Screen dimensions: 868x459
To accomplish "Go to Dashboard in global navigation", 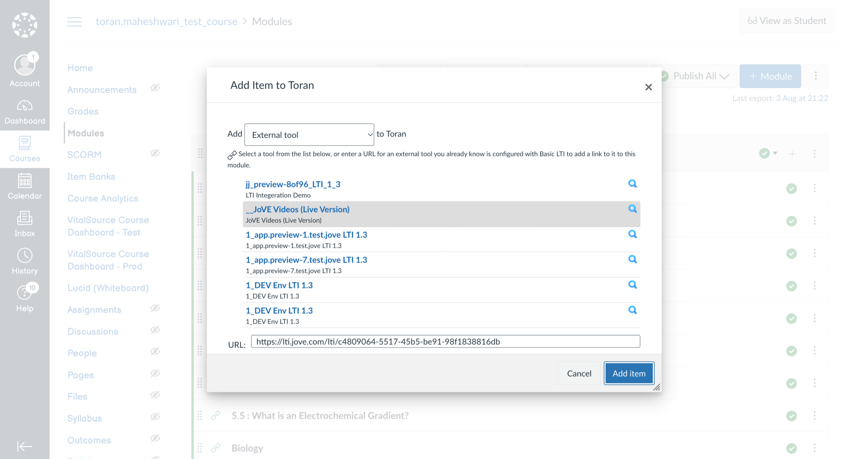I will 25,112.
